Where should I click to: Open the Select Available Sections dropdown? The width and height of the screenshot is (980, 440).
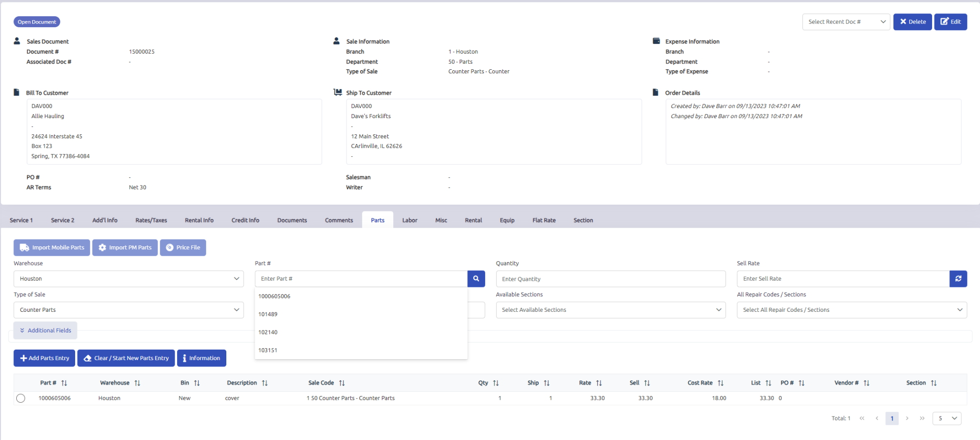point(610,310)
